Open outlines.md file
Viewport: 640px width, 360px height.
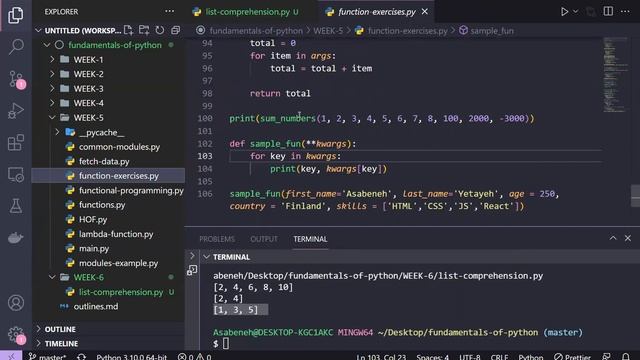click(x=96, y=307)
